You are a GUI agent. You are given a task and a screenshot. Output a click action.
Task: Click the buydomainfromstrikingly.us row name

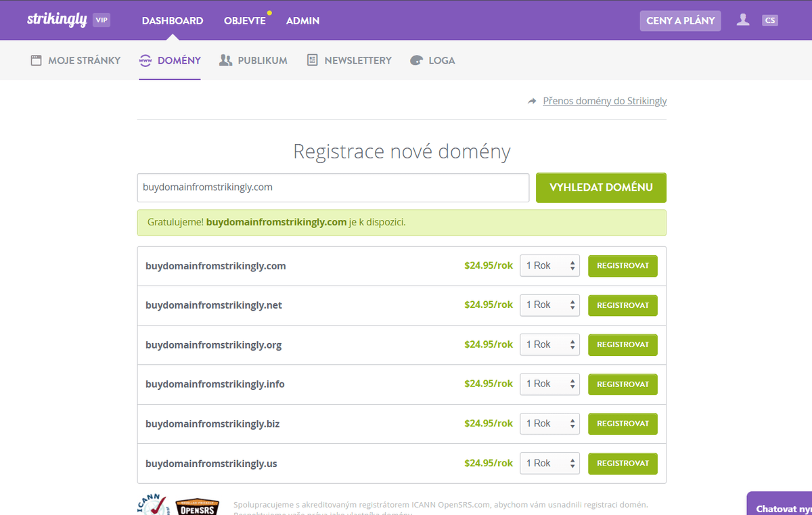(211, 464)
